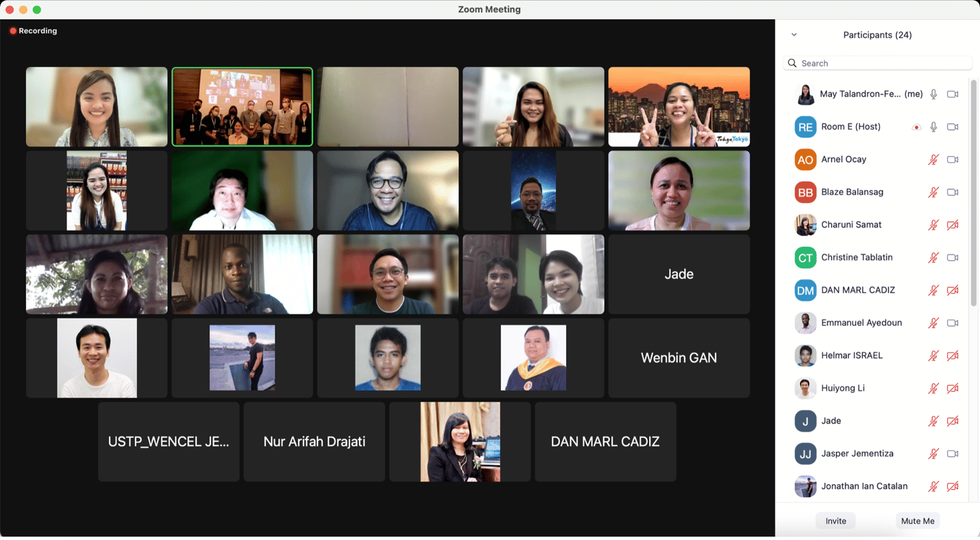Click Charuni Samat muted microphone icon

coord(933,225)
